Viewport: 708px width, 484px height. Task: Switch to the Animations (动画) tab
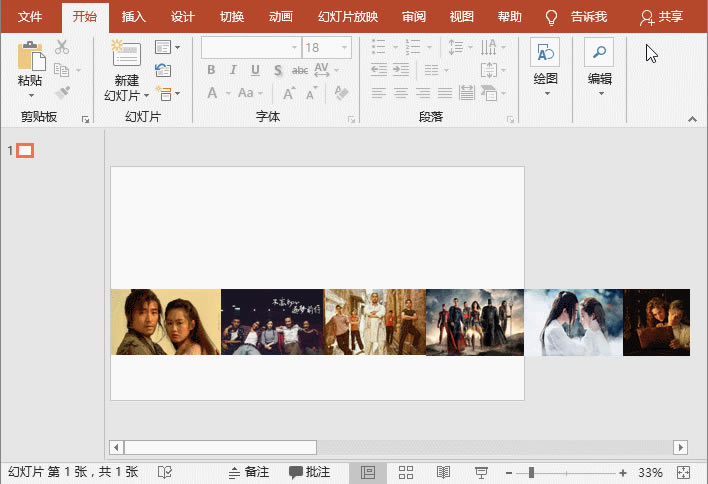(281, 17)
